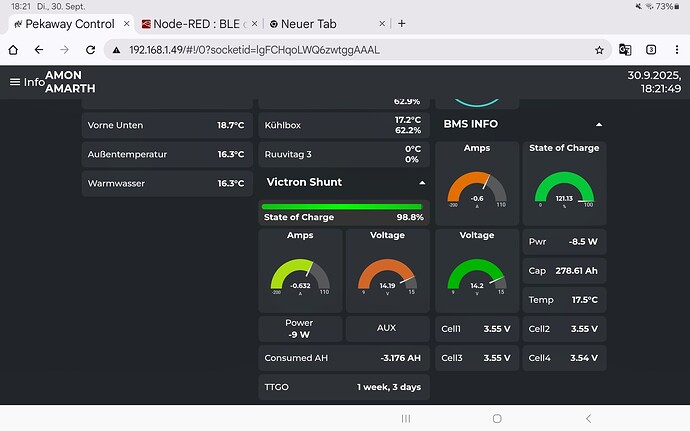Switch to the Neuer Tab tab
Viewport: 690px width, 431px height.
319,23
